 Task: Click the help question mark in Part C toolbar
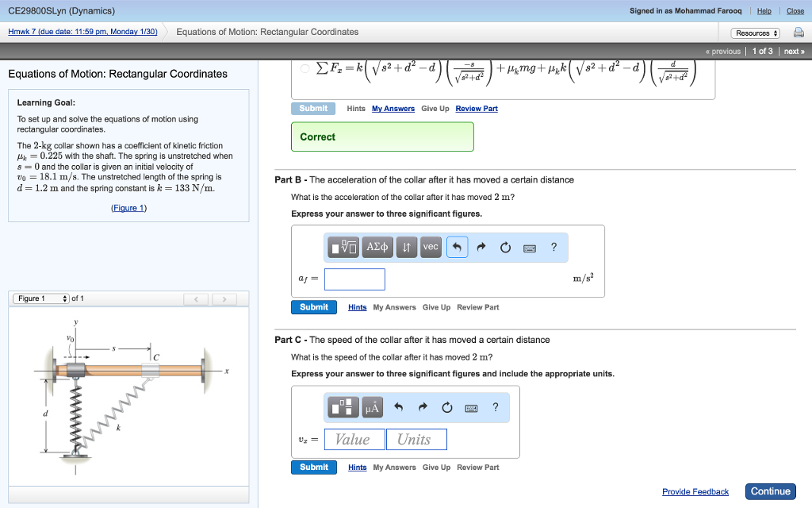pyautogui.click(x=494, y=406)
